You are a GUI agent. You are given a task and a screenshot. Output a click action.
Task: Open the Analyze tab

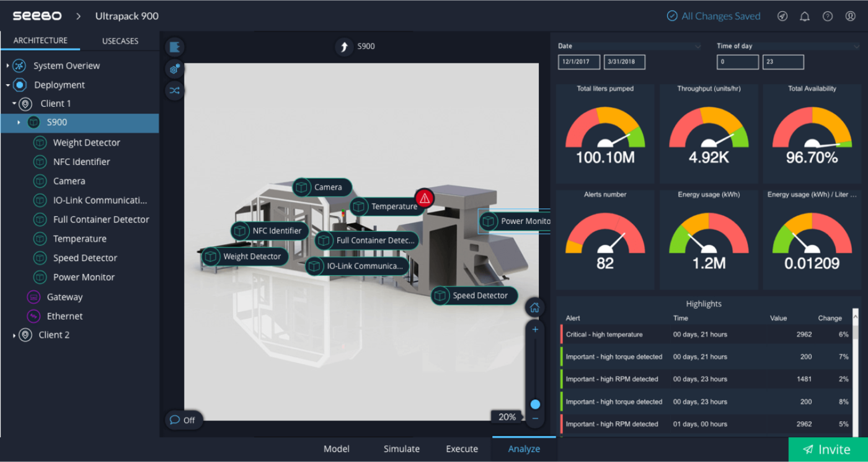click(x=524, y=449)
